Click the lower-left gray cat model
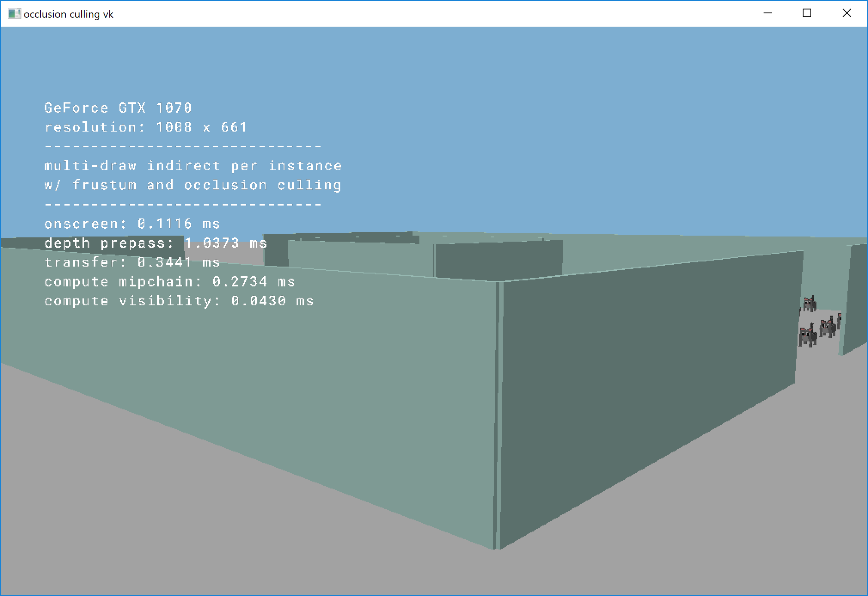The image size is (868, 596). point(807,337)
